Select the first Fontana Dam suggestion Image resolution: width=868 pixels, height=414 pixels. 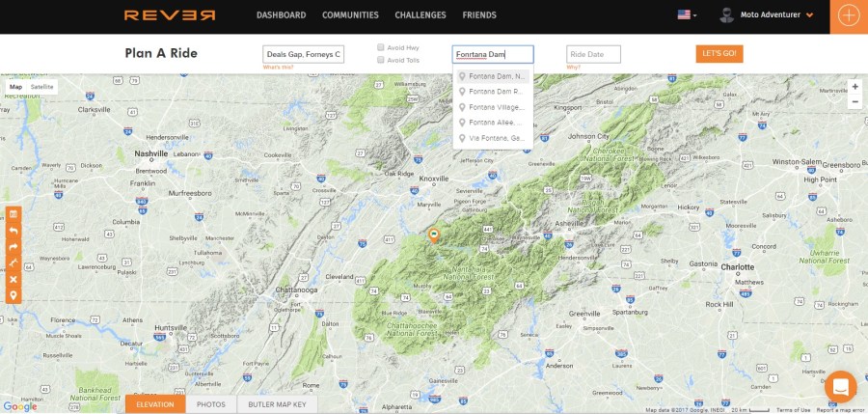tap(492, 76)
